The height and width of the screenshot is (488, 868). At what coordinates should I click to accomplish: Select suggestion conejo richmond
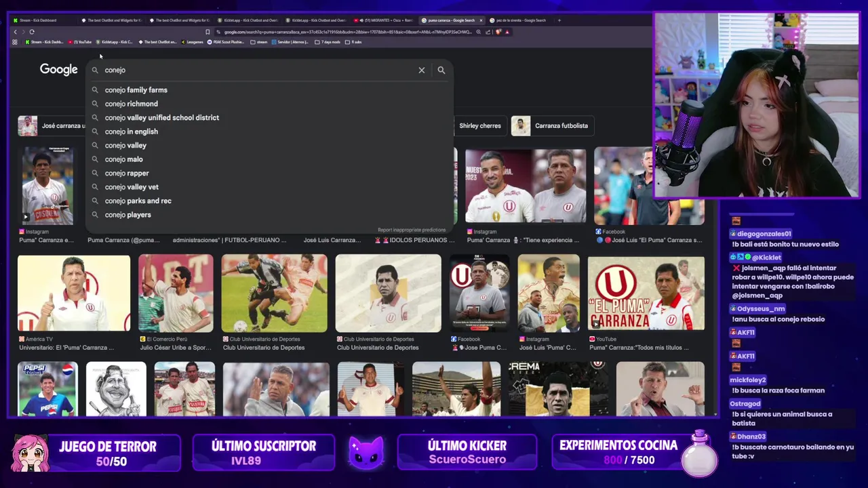269,104
